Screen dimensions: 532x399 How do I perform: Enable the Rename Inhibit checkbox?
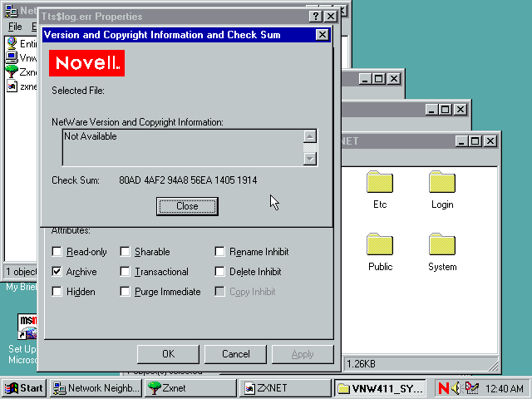tap(219, 252)
